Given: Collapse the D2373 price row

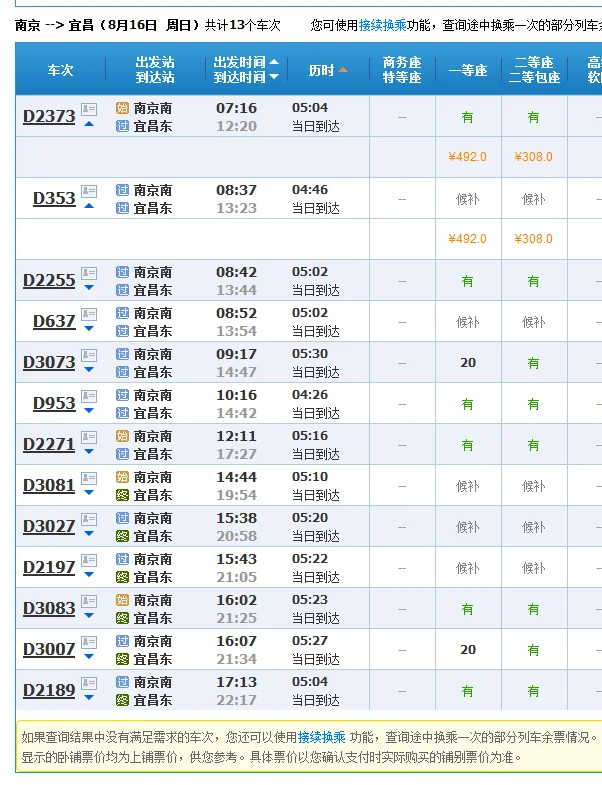Looking at the screenshot, I should (89, 124).
